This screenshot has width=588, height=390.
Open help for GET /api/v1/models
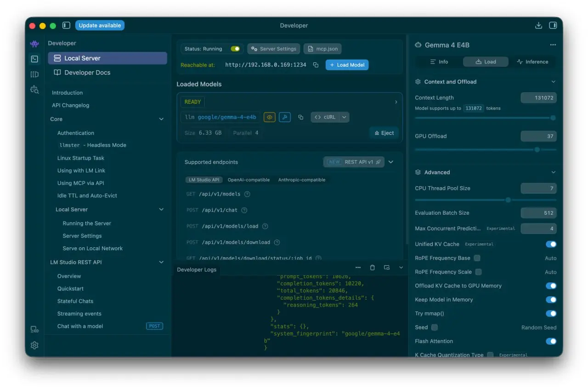(247, 194)
